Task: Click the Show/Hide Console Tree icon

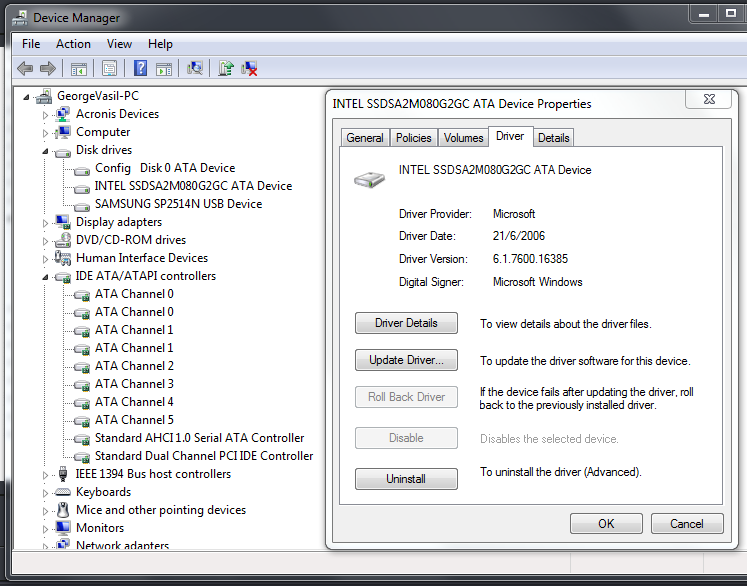Action: coord(79,69)
